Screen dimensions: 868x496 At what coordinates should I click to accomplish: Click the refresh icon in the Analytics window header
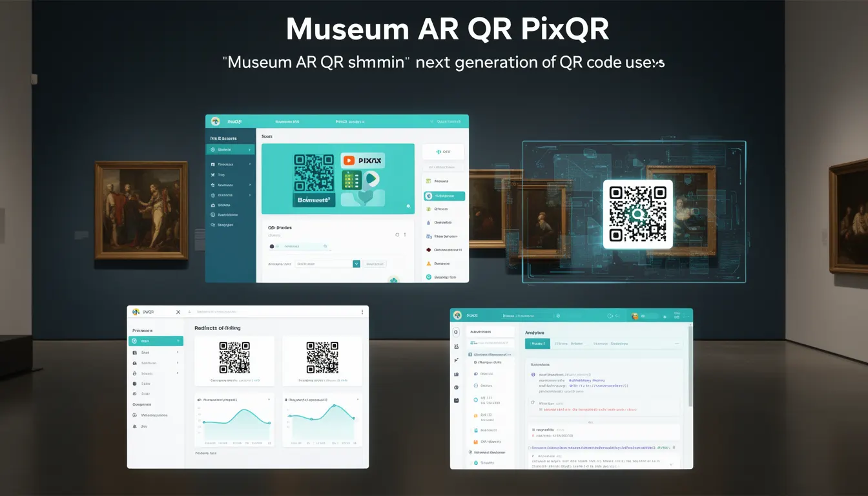point(610,316)
